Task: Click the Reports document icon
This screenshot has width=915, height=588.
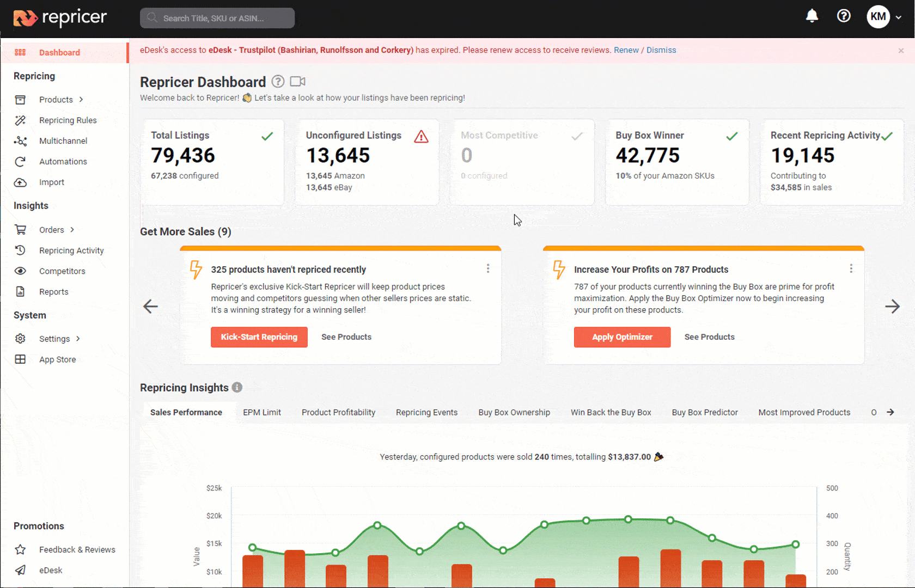Action: (x=20, y=292)
